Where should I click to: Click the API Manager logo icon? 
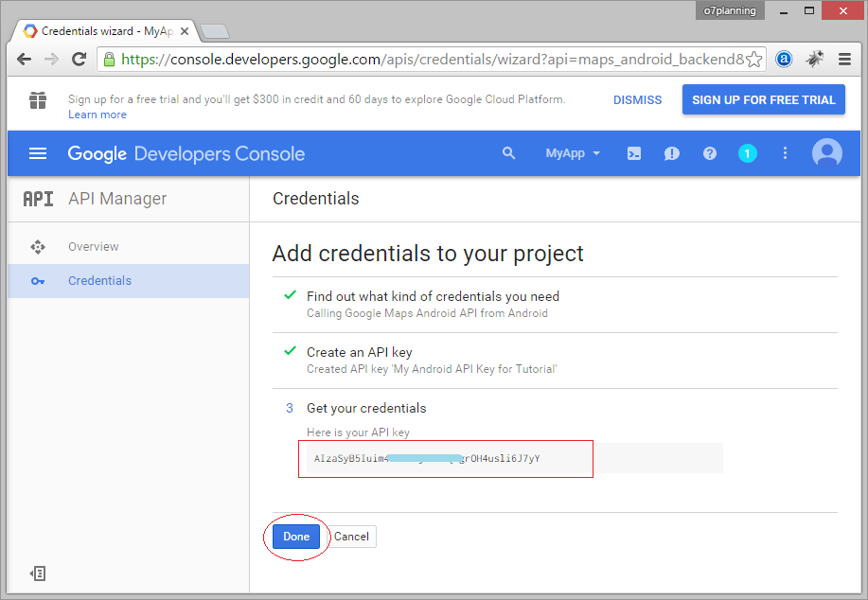tap(38, 199)
